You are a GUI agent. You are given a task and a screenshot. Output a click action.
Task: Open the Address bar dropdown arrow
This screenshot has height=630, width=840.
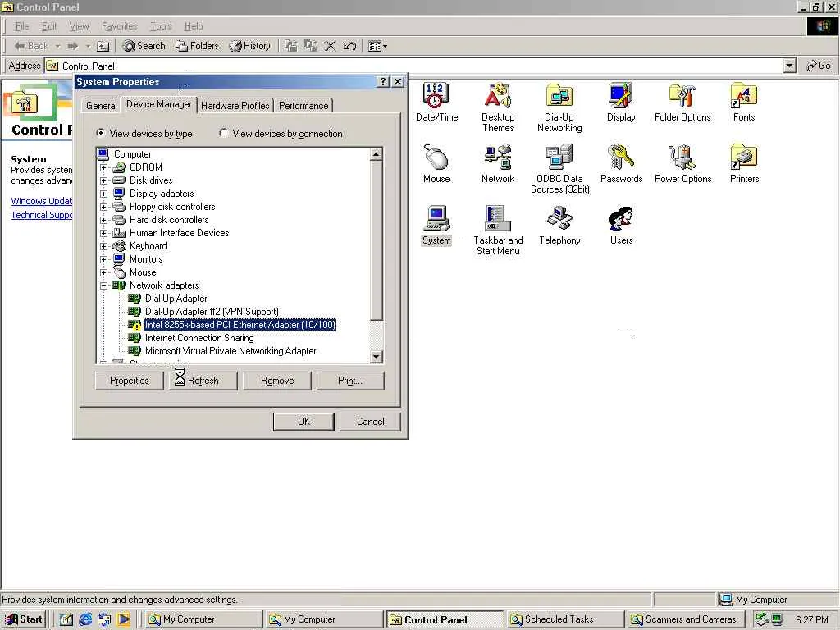coord(789,66)
